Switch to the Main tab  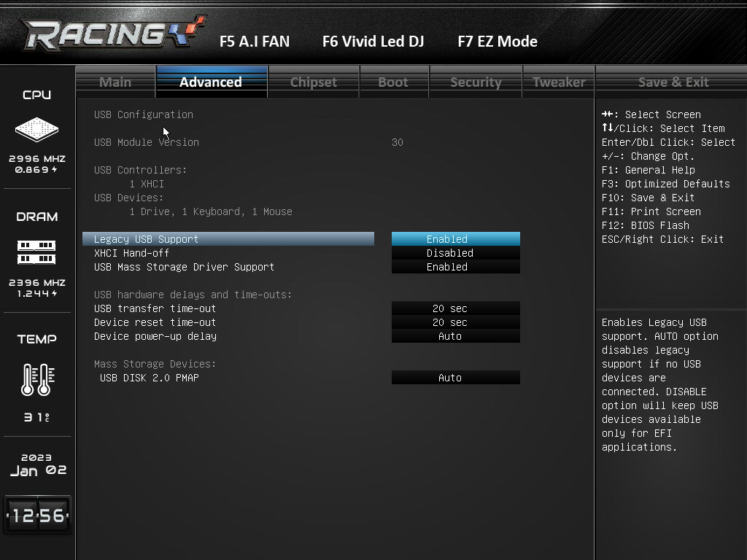pyautogui.click(x=115, y=82)
